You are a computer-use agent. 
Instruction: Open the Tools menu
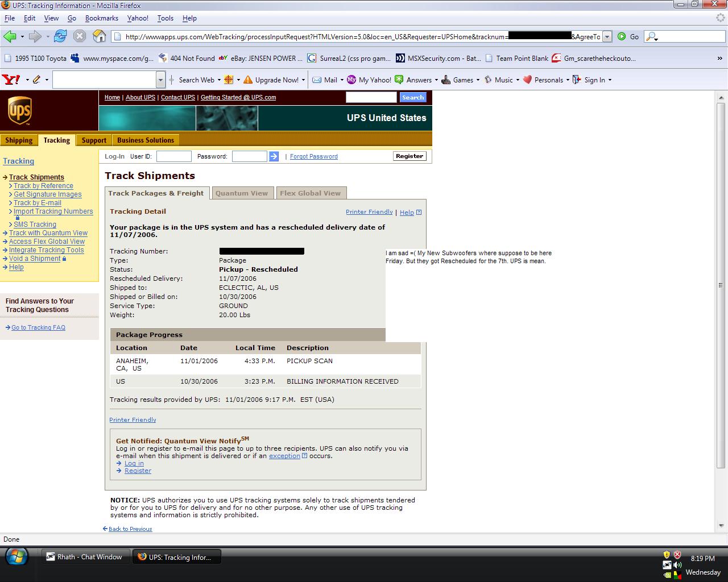(166, 18)
